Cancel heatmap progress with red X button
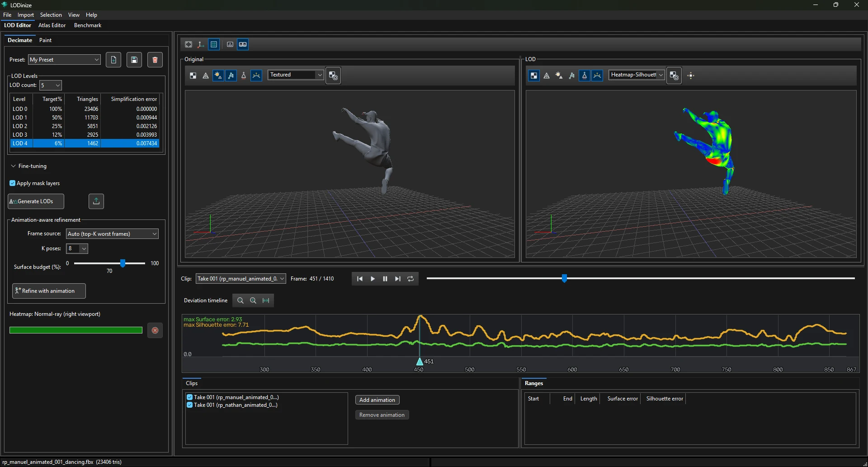 [x=155, y=330]
